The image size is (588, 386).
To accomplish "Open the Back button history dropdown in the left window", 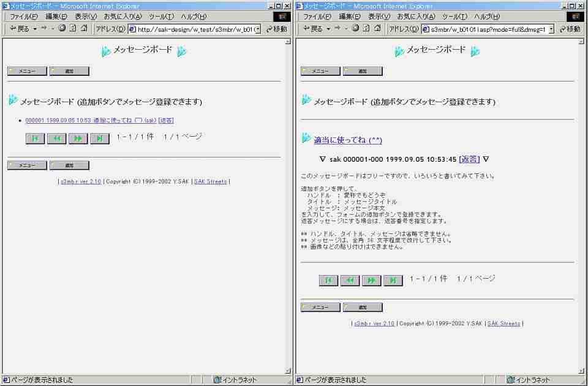I will [35, 29].
